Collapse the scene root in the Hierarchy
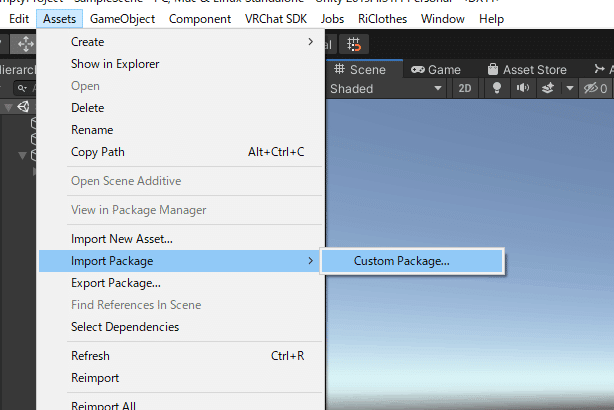Screen dimensions: 614x410 tap(8, 107)
